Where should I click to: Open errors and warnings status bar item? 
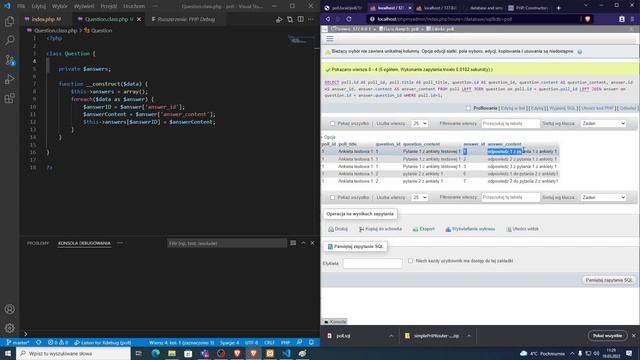click(x=58, y=342)
